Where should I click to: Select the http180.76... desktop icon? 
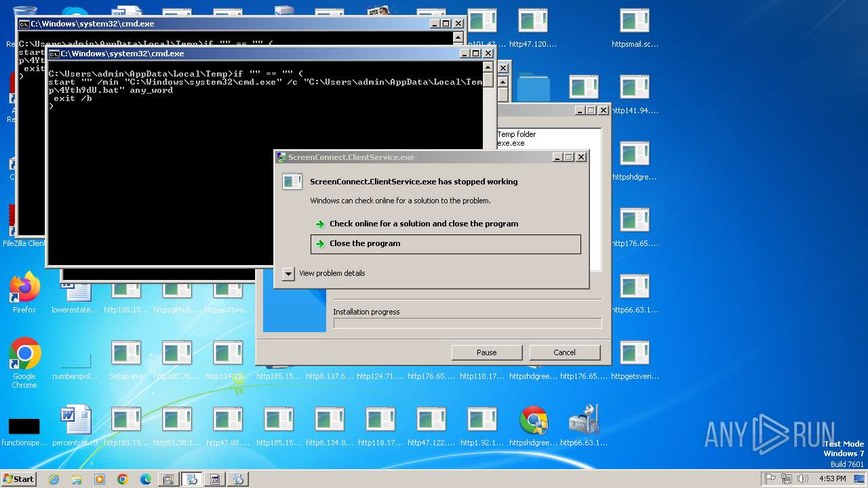click(177, 360)
